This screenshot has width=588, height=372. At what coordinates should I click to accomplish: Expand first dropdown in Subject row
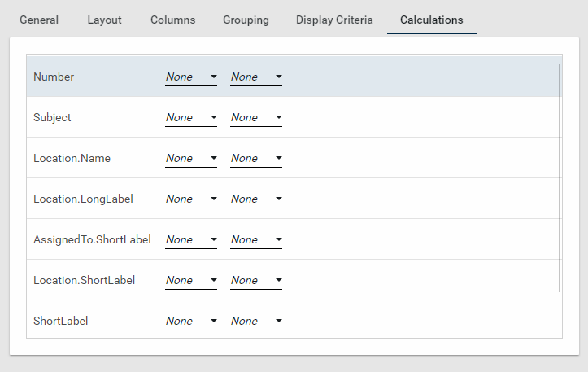click(191, 118)
